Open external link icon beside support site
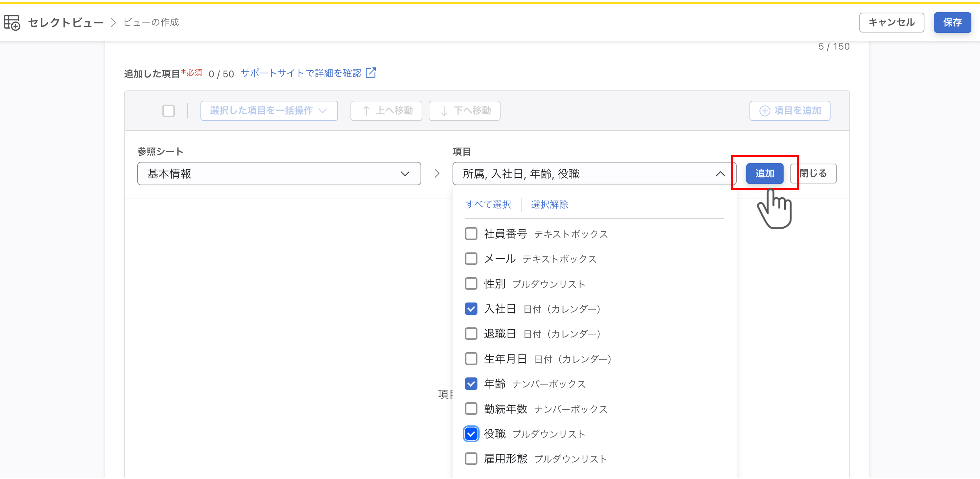Viewport: 980px width, 479px height. (371, 73)
